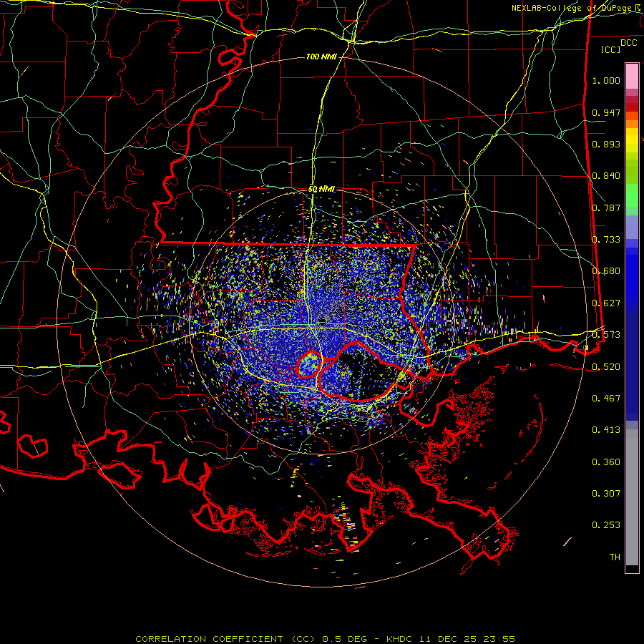Click the radar site center point
This screenshot has height=644, width=644.
pyautogui.click(x=322, y=321)
